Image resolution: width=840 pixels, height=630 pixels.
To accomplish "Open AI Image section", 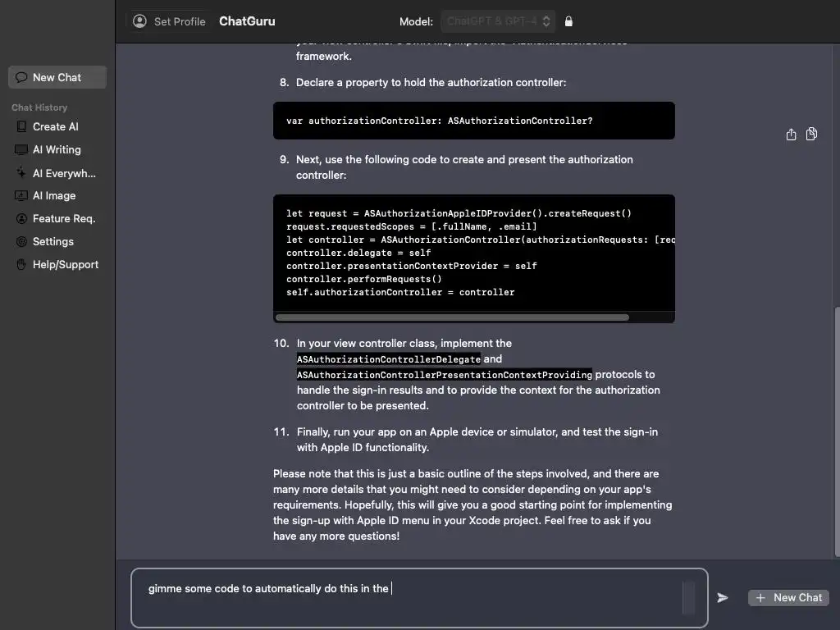I will pyautogui.click(x=54, y=195).
